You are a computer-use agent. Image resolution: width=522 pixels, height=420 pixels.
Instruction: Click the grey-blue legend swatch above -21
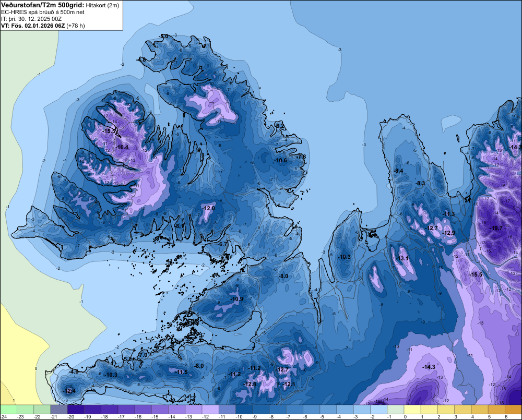pyautogui.click(x=59, y=409)
